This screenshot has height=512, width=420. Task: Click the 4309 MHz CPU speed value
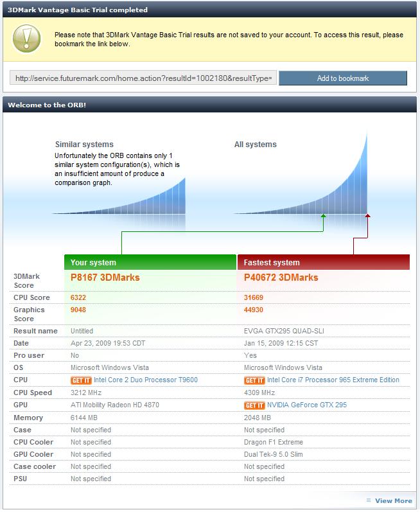point(259,393)
